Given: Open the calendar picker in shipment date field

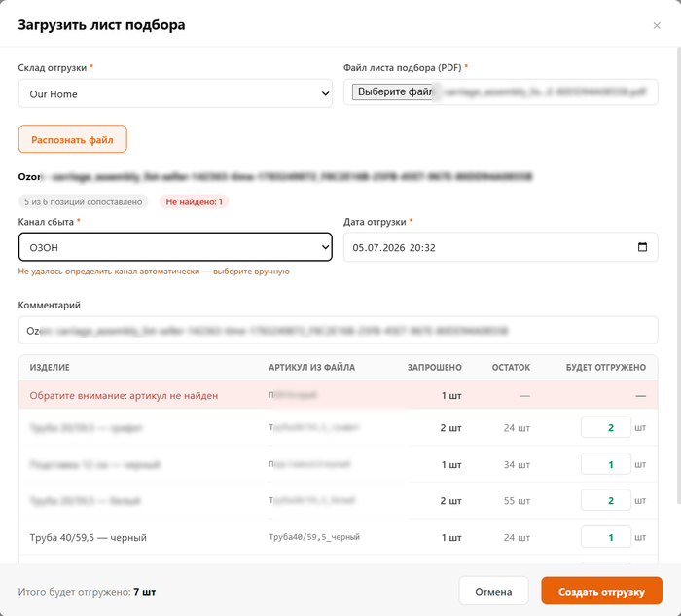Looking at the screenshot, I should click(x=642, y=247).
